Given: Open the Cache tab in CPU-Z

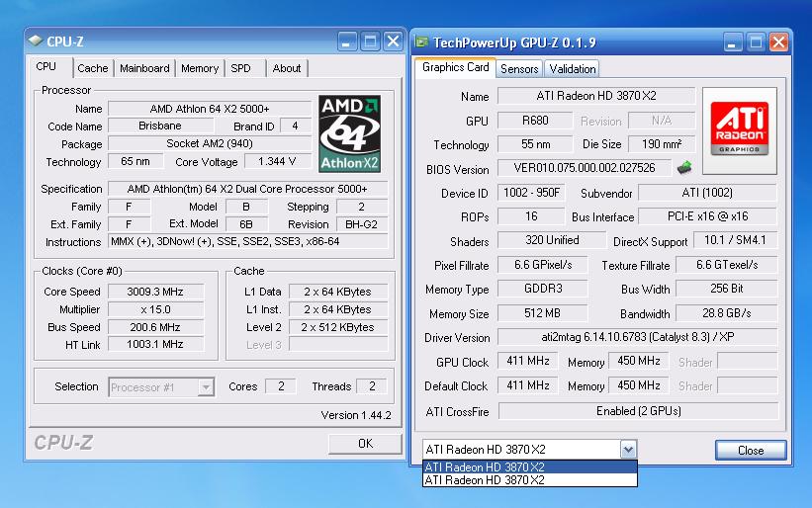Looking at the screenshot, I should coord(93,68).
